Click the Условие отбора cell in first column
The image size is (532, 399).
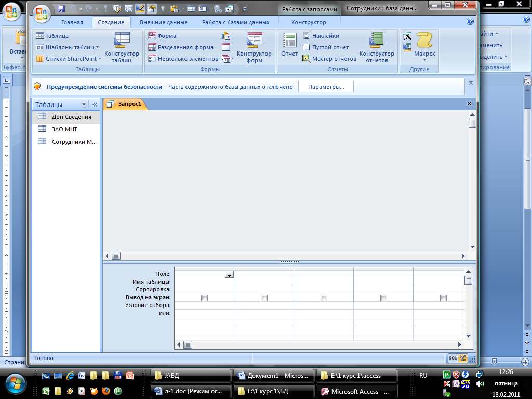204,305
